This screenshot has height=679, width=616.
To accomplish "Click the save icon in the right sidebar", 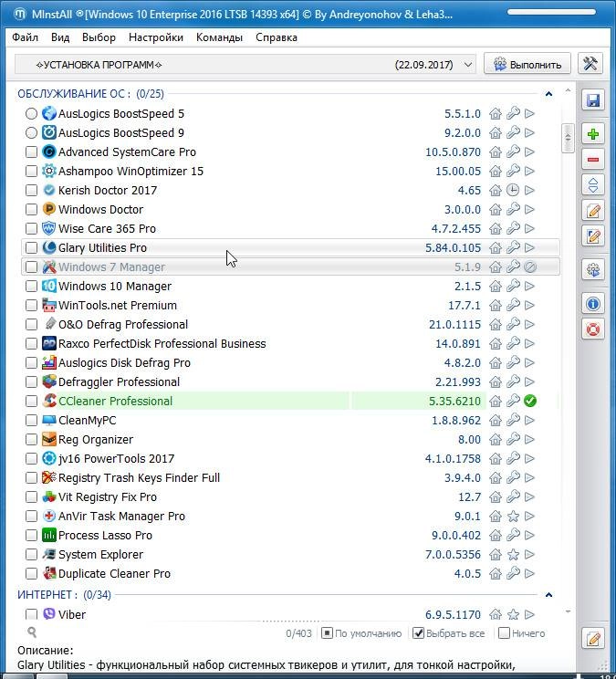I will point(592,100).
